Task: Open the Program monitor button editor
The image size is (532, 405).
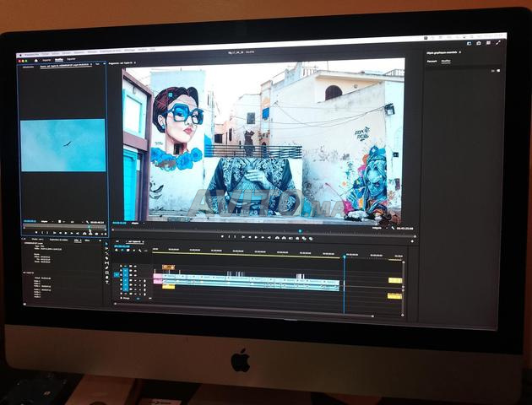Action: (x=413, y=241)
